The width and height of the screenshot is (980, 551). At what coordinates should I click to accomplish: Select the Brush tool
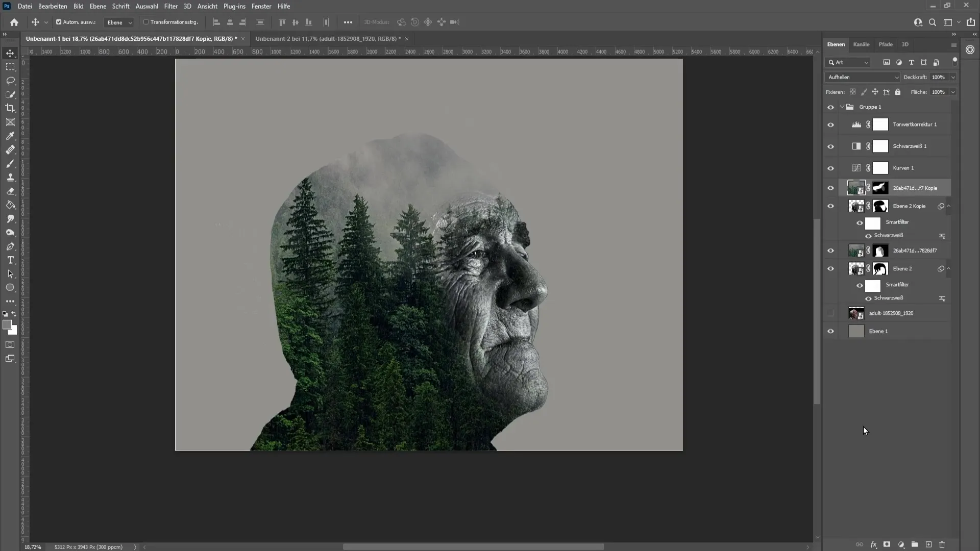10,164
